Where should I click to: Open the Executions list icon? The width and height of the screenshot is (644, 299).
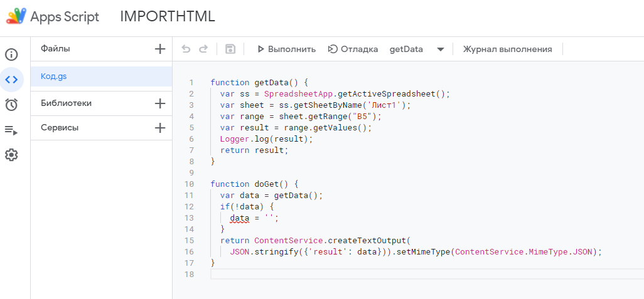(x=11, y=130)
